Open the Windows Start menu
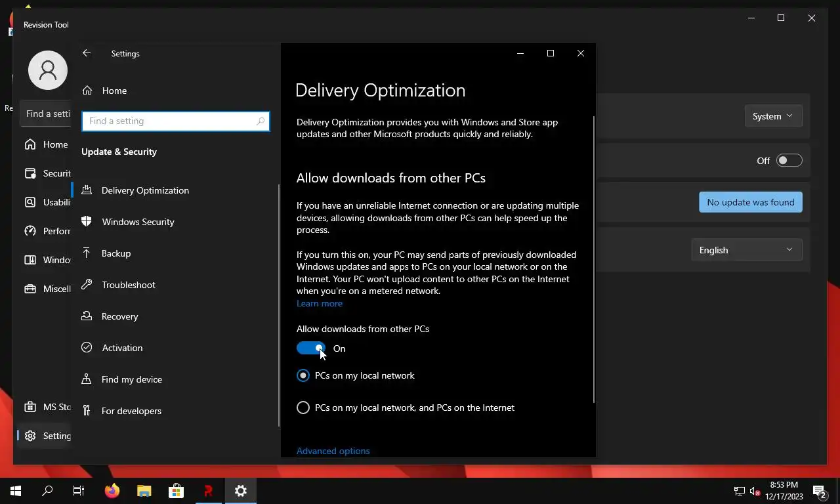The height and width of the screenshot is (504, 840). (x=16, y=491)
